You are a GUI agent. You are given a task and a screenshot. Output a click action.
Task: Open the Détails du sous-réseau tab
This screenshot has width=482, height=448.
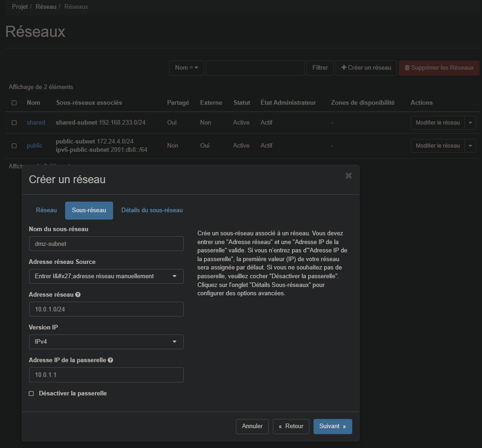[152, 210]
